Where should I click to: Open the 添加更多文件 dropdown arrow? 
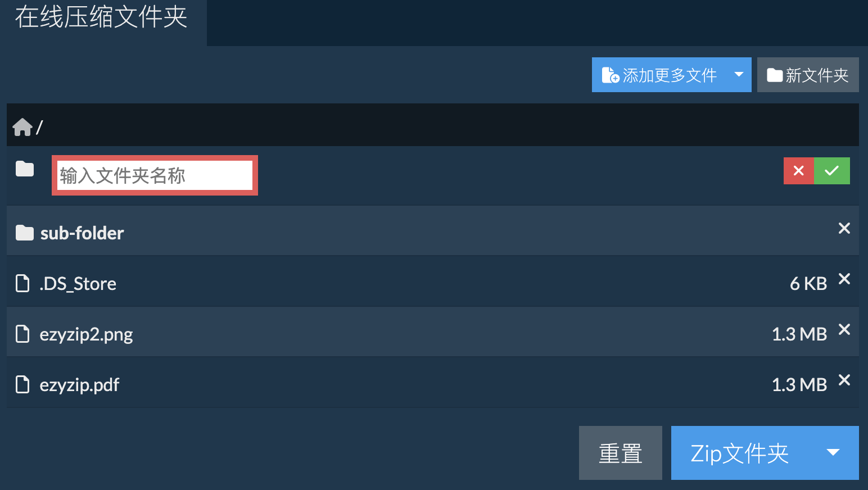pyautogui.click(x=739, y=75)
